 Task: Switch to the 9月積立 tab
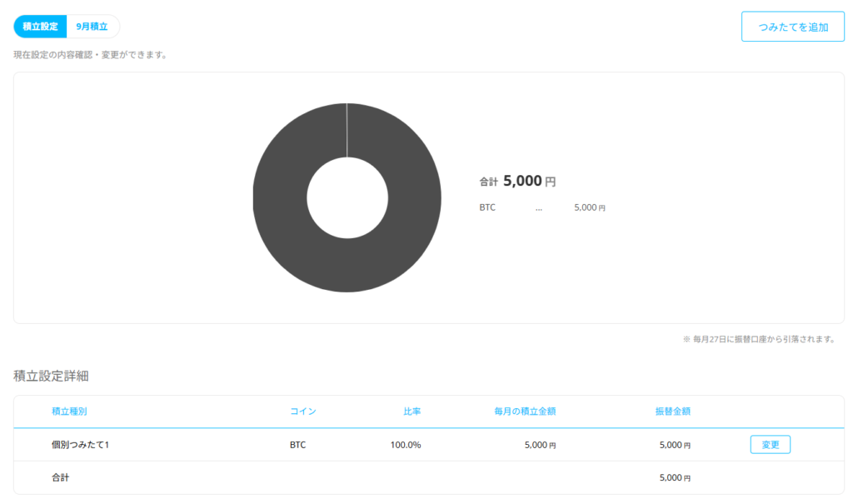point(92,27)
